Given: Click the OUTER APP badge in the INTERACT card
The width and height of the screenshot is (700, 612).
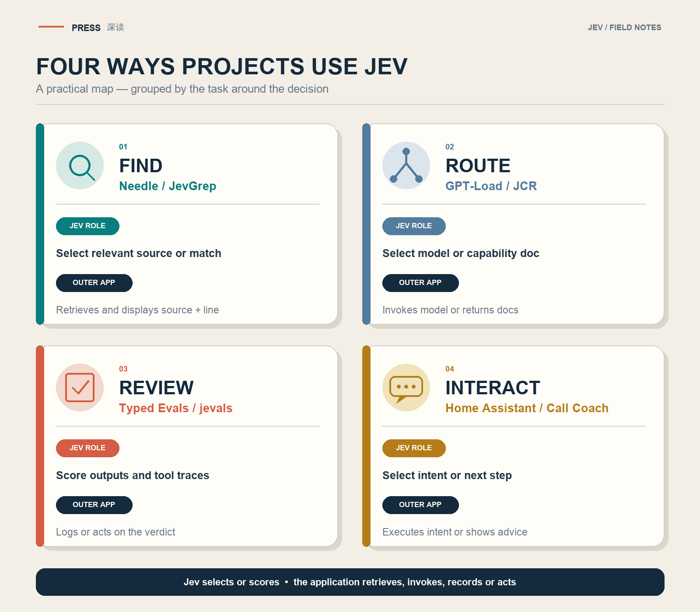Looking at the screenshot, I should click(420, 505).
